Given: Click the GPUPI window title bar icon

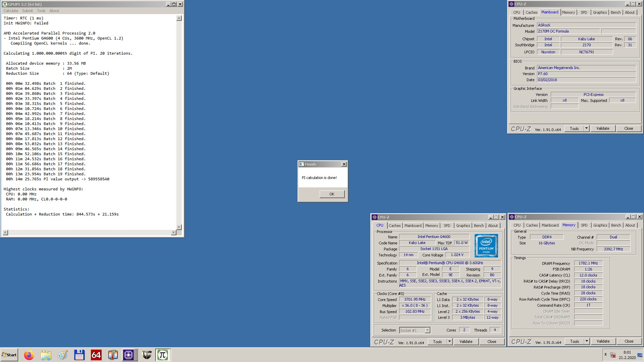Looking at the screenshot, I should pyautogui.click(x=5, y=4).
